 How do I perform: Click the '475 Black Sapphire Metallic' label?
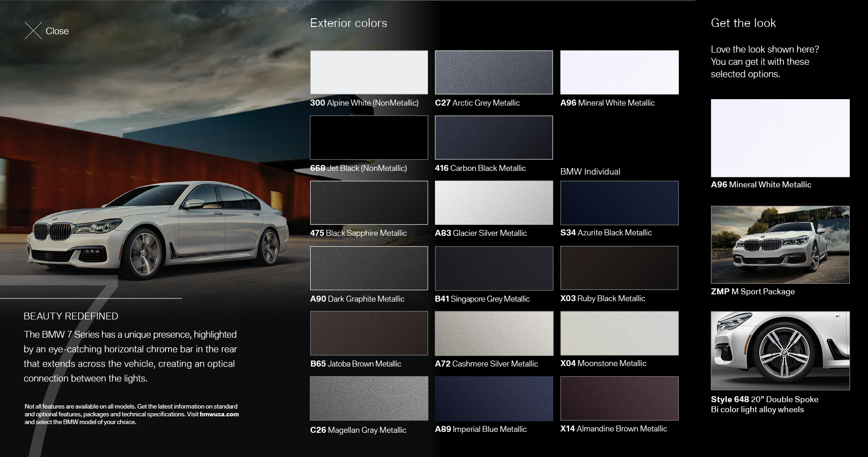pyautogui.click(x=359, y=233)
